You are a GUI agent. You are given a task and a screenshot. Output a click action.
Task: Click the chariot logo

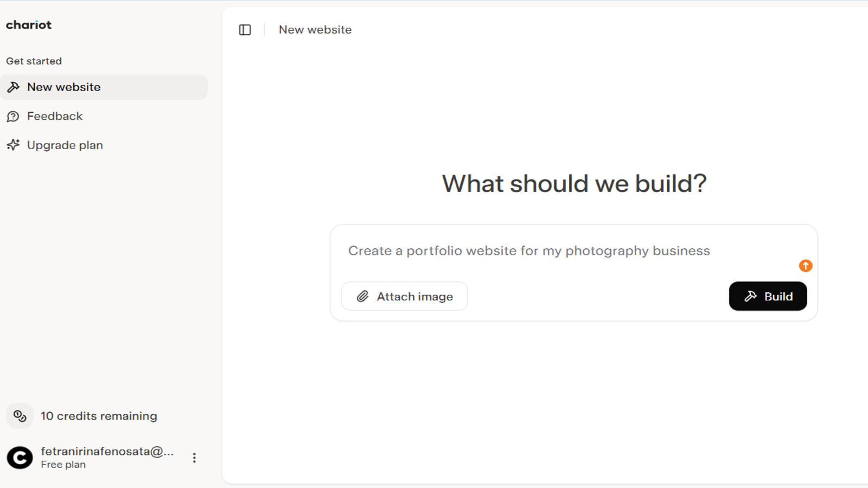[x=29, y=25]
